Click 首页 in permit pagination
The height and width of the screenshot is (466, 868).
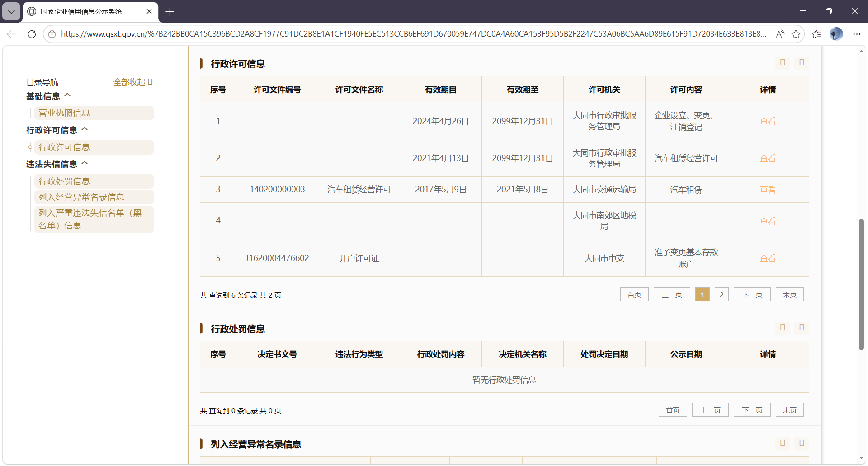[634, 295]
